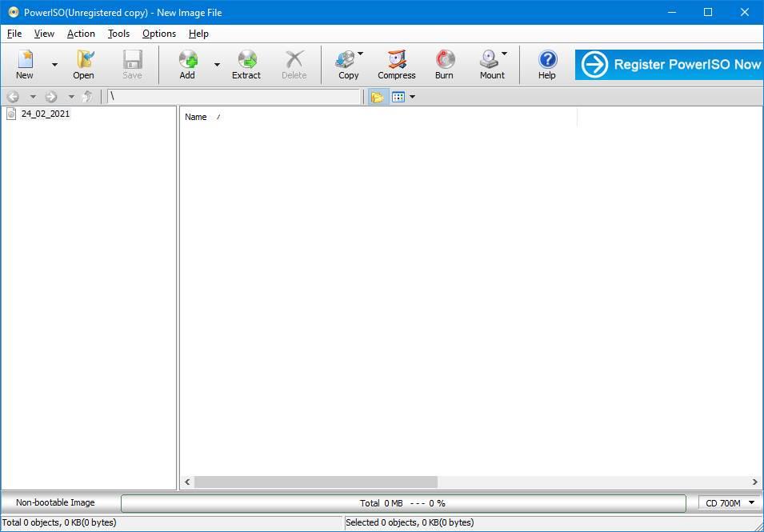Click the Non-bootable Image button

click(x=55, y=502)
